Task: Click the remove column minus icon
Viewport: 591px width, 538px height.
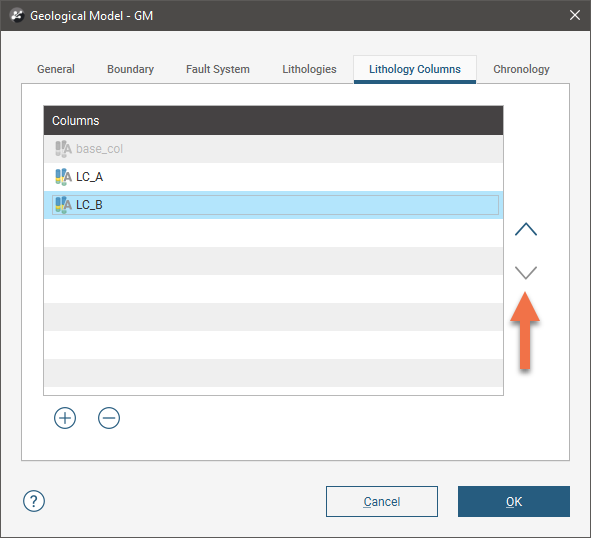Action: click(x=109, y=418)
